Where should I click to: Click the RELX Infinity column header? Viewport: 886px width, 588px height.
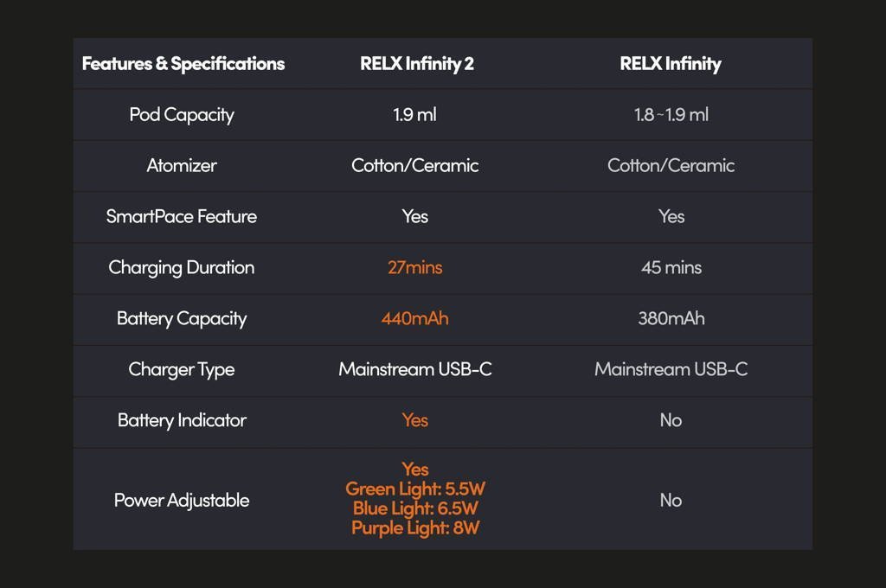pyautogui.click(x=671, y=64)
